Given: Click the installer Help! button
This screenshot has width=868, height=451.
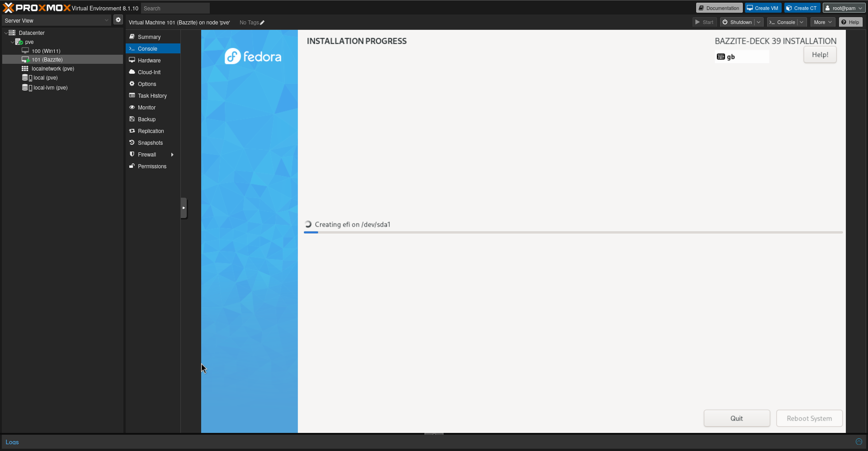Looking at the screenshot, I should pyautogui.click(x=820, y=55).
